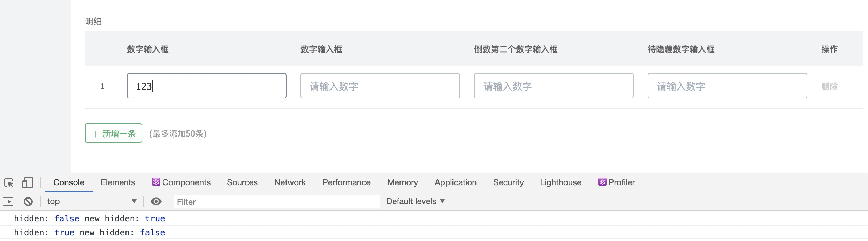Click the 待隐藏数字输入框 column's input field

pyautogui.click(x=727, y=86)
